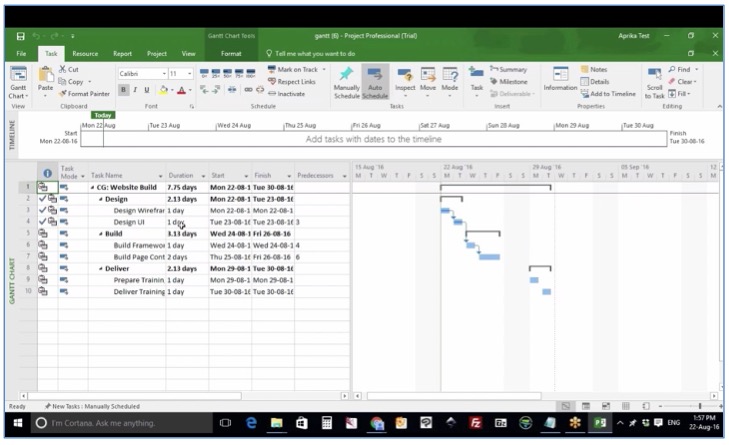The image size is (729, 445).
Task: Click the Unlink tasks icon
Action: 260,89
